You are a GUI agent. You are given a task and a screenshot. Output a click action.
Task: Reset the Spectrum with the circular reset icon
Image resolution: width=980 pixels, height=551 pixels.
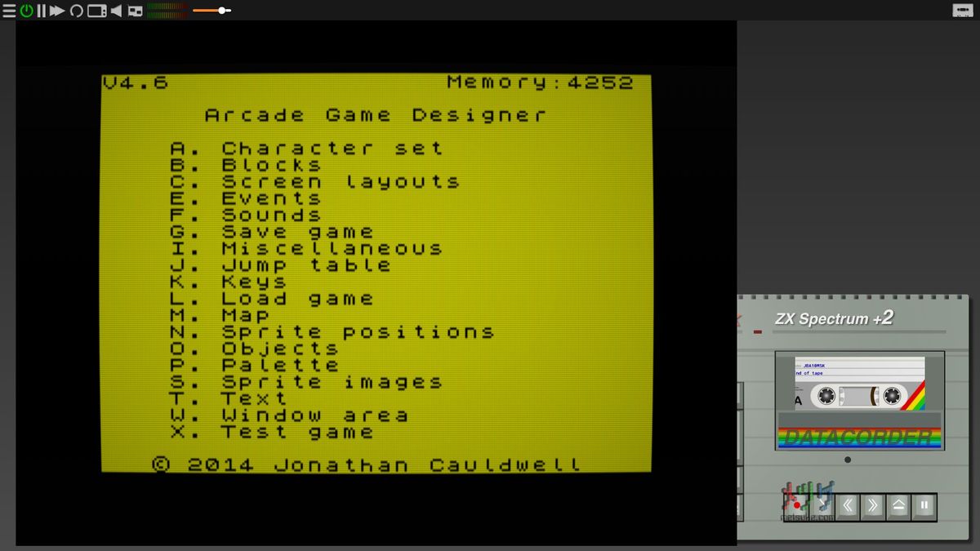(x=77, y=11)
